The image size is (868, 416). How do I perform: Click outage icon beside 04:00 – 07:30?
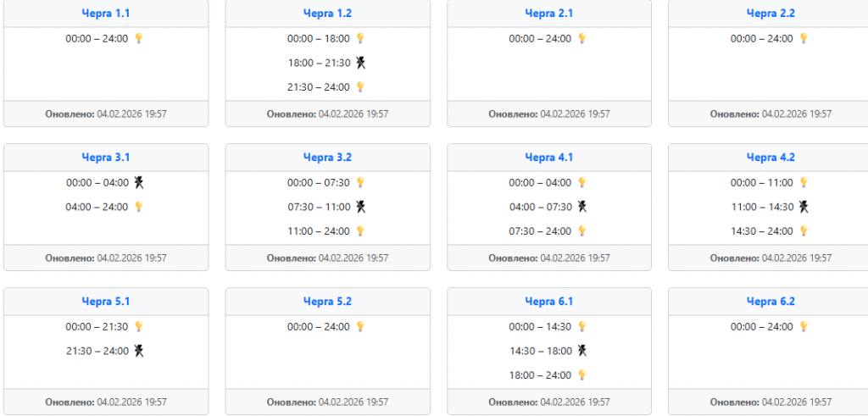(581, 207)
